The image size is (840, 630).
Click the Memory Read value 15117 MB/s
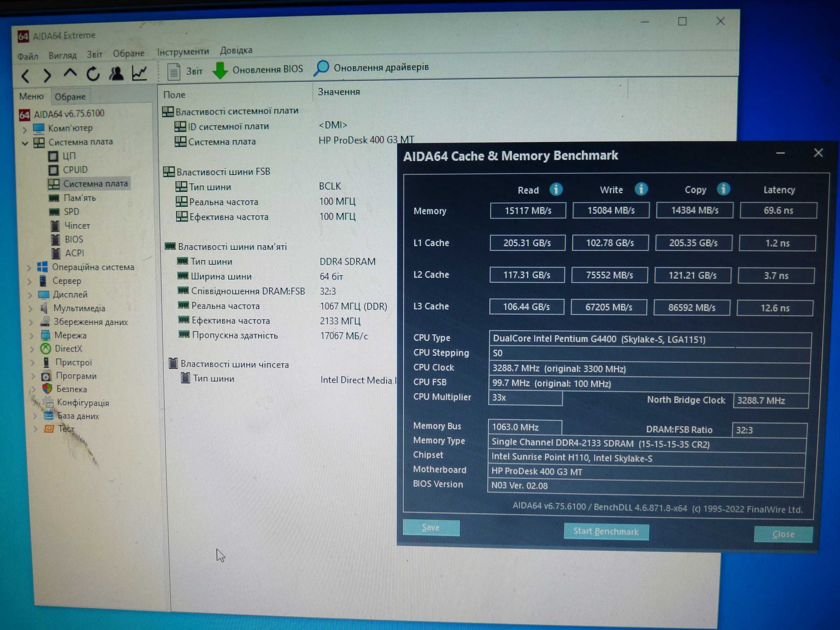tap(528, 210)
